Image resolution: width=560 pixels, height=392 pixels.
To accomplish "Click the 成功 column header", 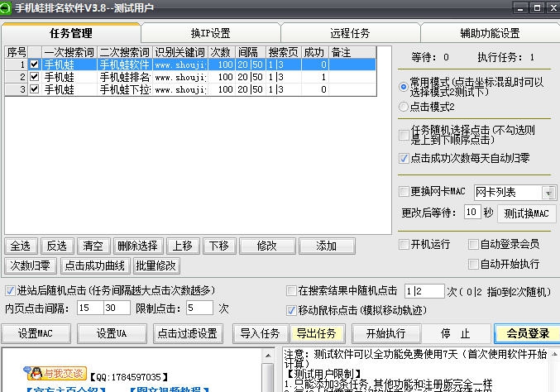I will click(x=314, y=52).
